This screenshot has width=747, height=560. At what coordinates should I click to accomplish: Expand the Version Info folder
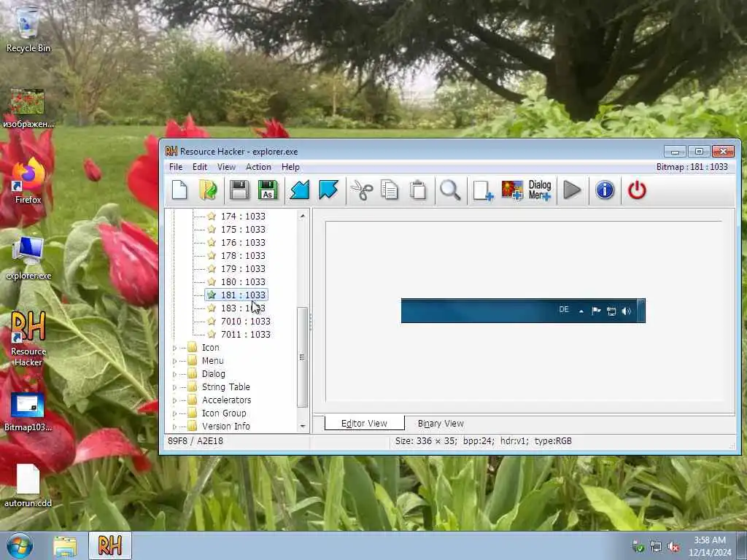[x=174, y=427]
